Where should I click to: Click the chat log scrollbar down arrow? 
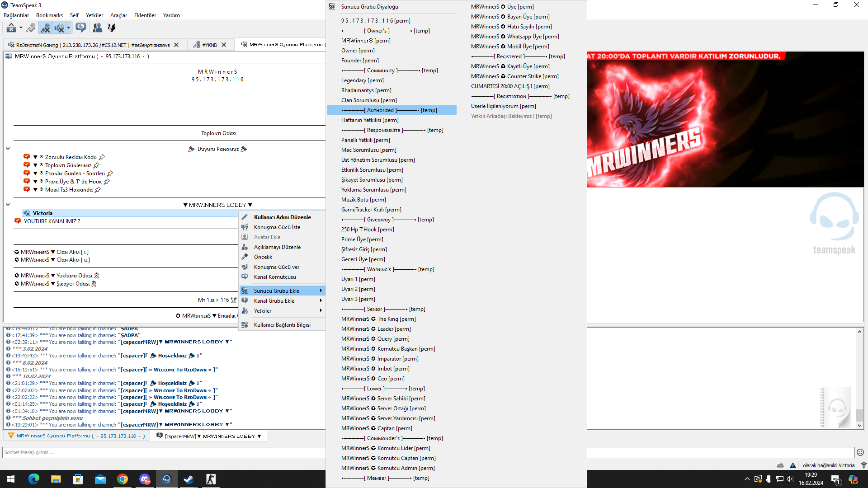coord(859,425)
